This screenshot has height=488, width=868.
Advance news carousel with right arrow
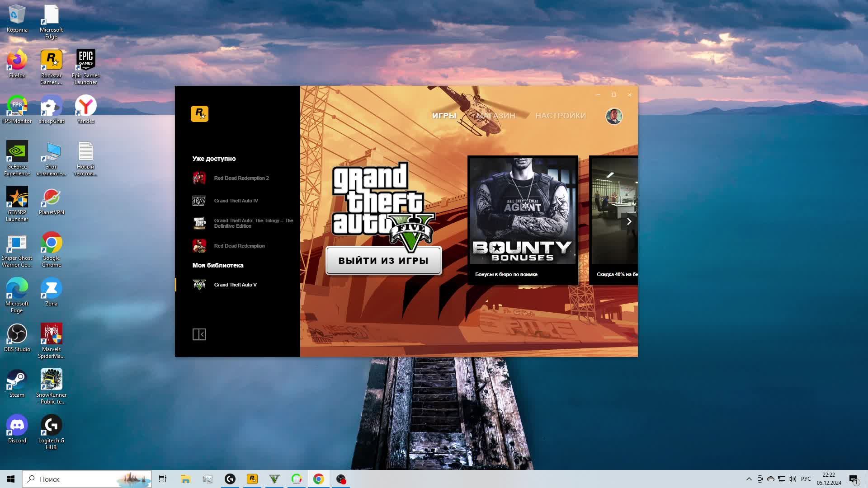629,221
